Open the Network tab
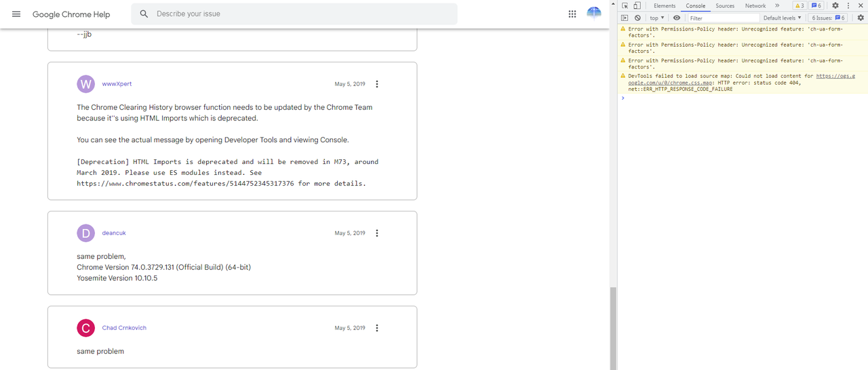Image resolution: width=868 pixels, height=370 pixels. coord(755,5)
